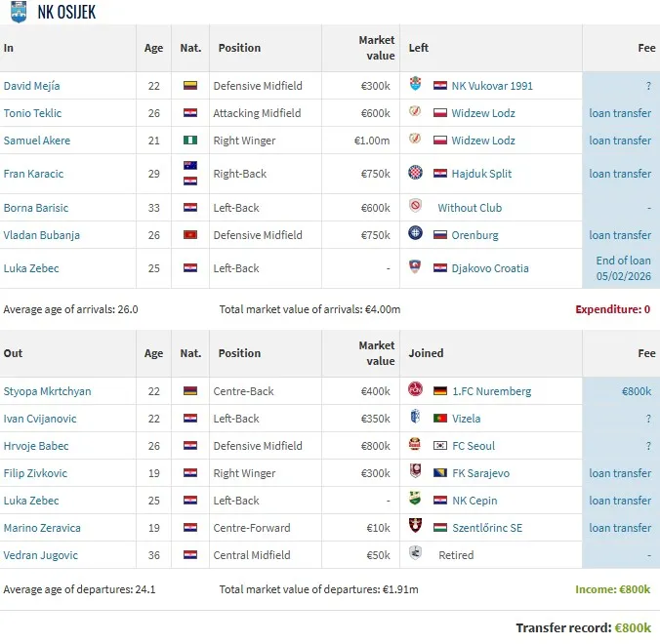This screenshot has width=660, height=644.
Task: Click the 1.FC Nuremberg club crest
Action: pos(415,391)
